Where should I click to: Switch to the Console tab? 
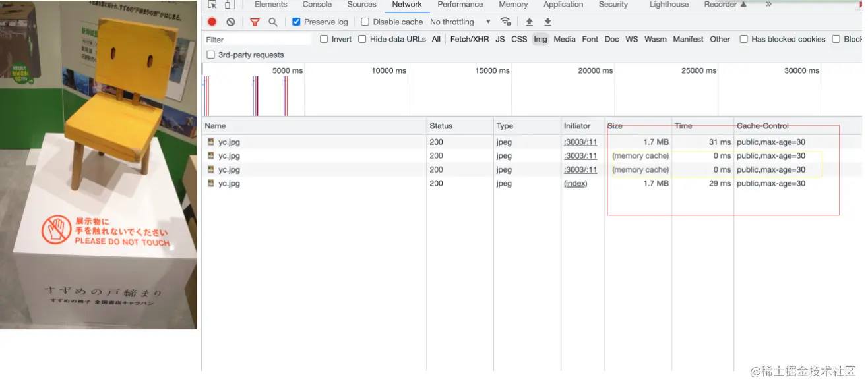[x=317, y=4]
